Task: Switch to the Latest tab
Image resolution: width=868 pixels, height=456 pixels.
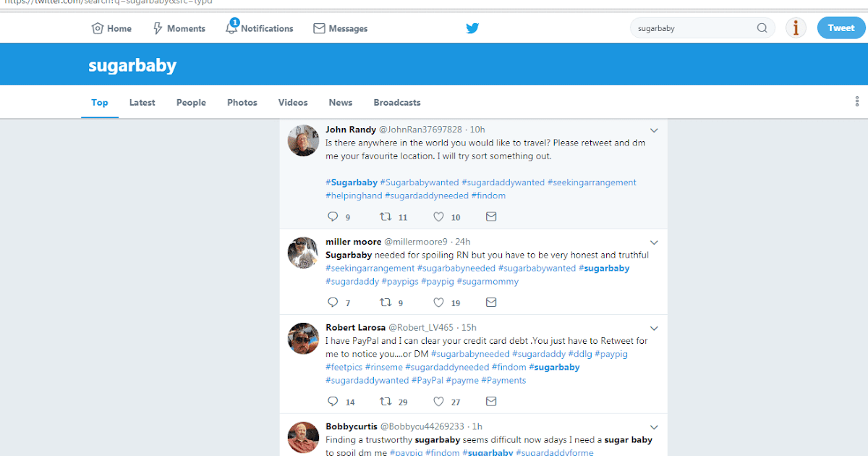Action: [x=142, y=102]
